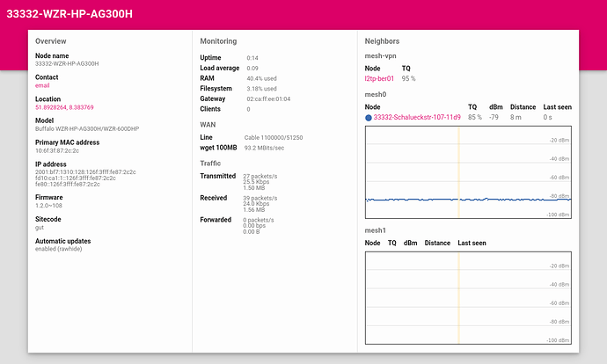607x364 pixels.
Task: Click the mesh0 subsection heading
Action: click(x=376, y=94)
